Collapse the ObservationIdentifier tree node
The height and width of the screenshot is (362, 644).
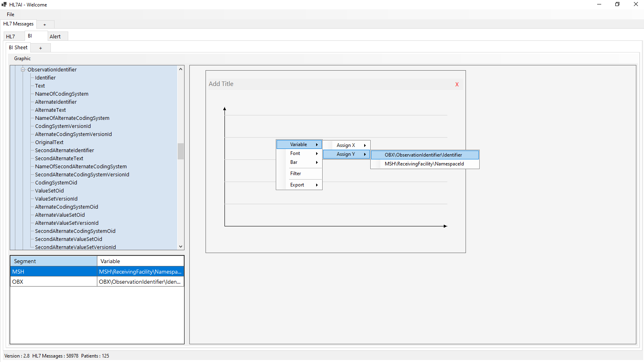(23, 70)
